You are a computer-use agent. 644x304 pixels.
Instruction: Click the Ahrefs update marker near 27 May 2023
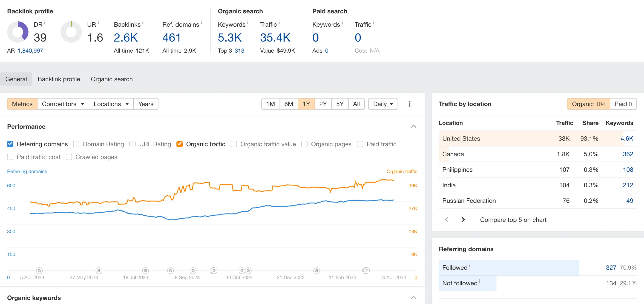point(99,270)
